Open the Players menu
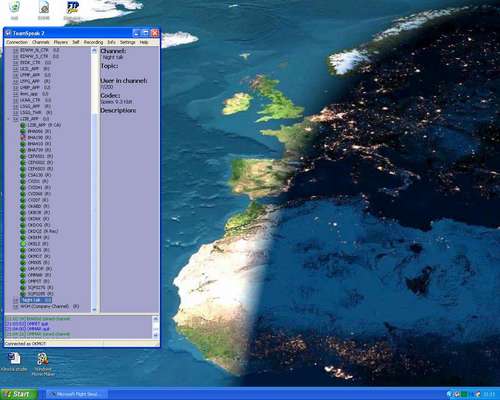The image size is (500, 400). coord(61,42)
